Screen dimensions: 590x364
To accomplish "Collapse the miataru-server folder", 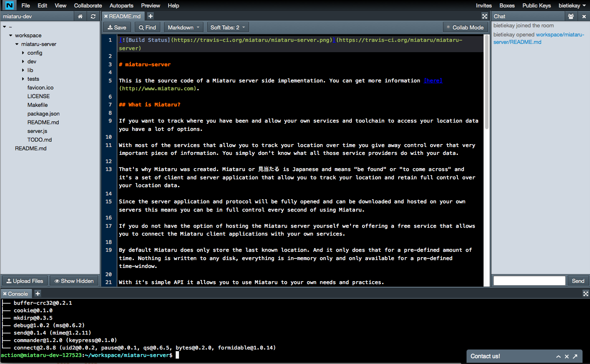I will click(x=17, y=44).
